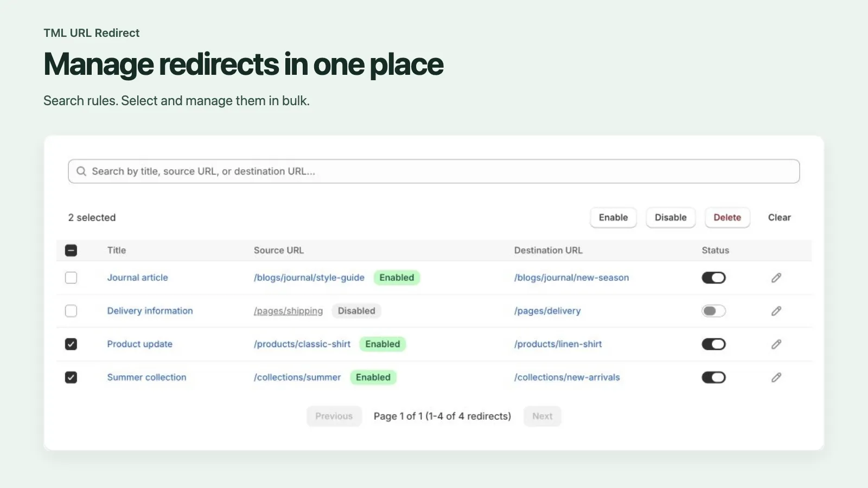868x488 pixels.
Task: Select the Delivery information checkbox
Action: [x=71, y=311]
